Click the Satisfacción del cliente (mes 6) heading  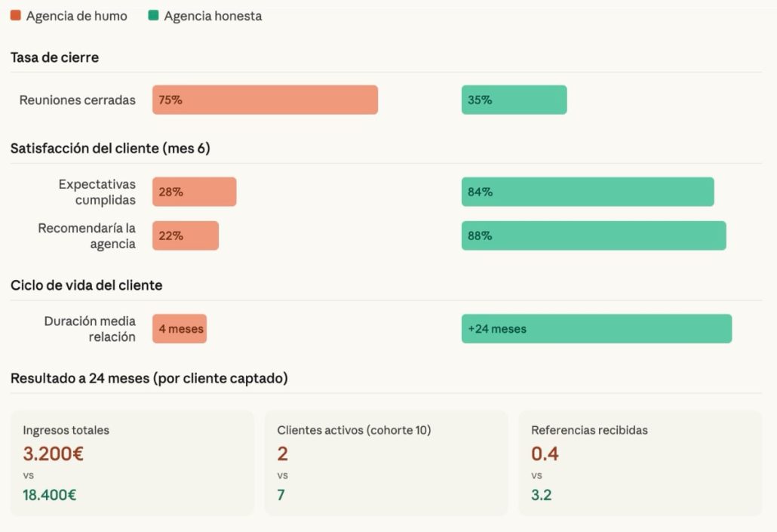(110, 149)
